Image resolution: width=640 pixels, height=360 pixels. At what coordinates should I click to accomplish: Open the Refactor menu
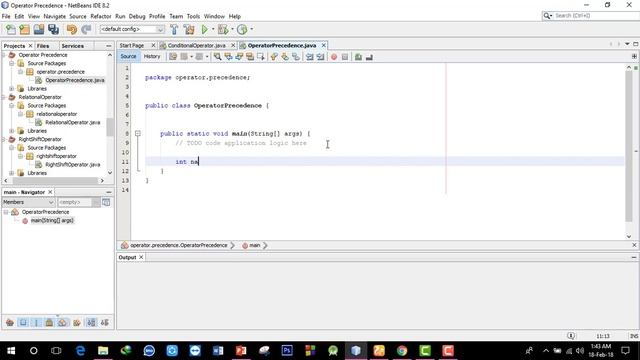pyautogui.click(x=101, y=16)
